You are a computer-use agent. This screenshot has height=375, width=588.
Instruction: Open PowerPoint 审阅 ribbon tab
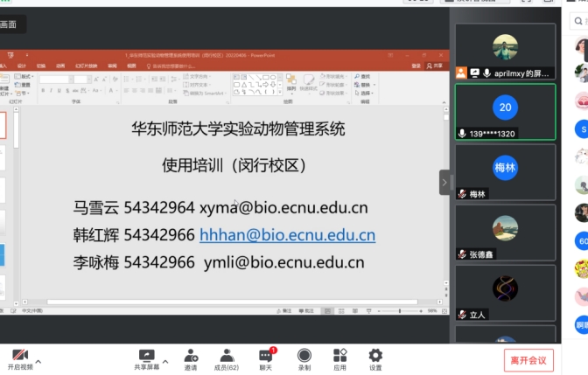112,66
